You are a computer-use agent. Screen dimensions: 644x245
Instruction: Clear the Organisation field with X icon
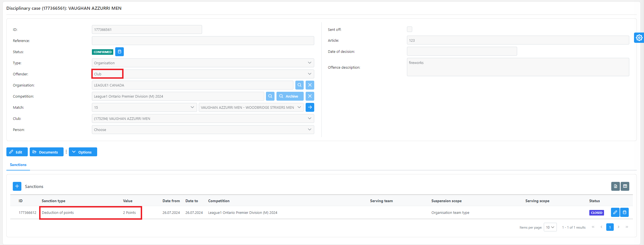point(310,85)
